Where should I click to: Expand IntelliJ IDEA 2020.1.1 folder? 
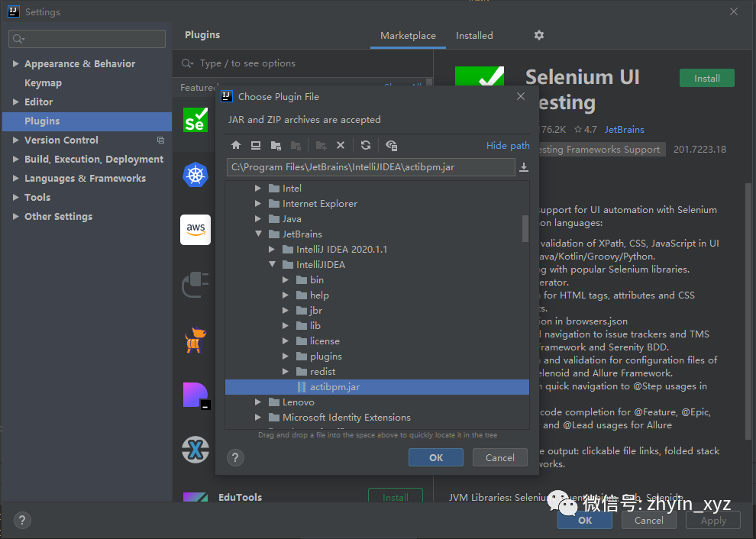(x=272, y=249)
